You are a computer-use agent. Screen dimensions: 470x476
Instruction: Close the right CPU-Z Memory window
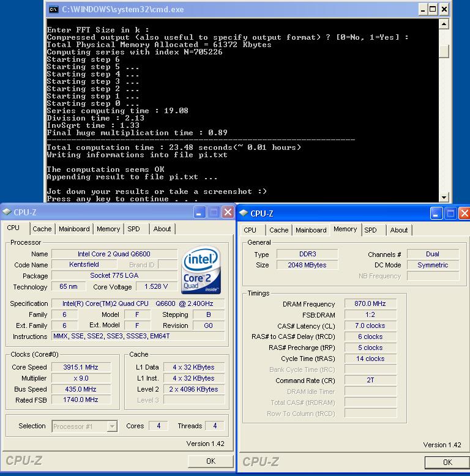pyautogui.click(x=464, y=214)
